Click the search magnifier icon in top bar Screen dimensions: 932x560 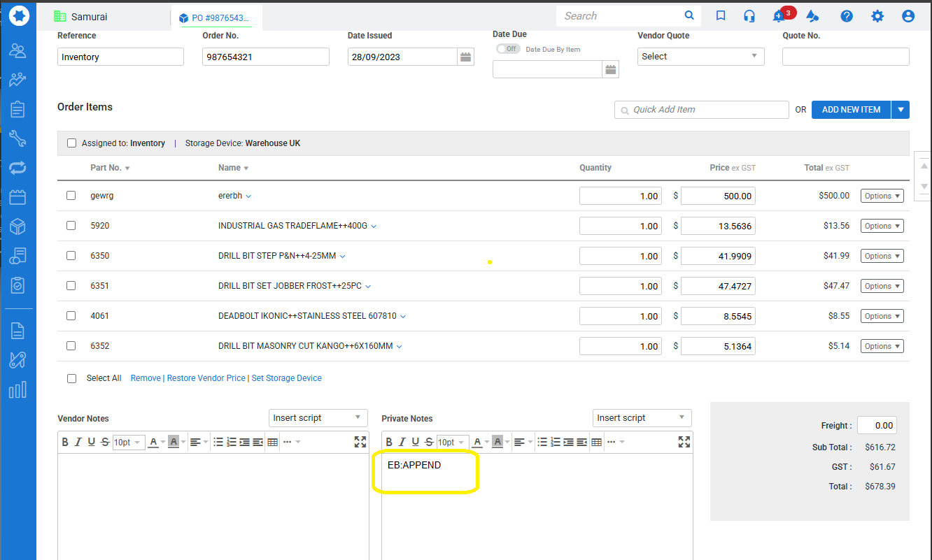click(689, 15)
